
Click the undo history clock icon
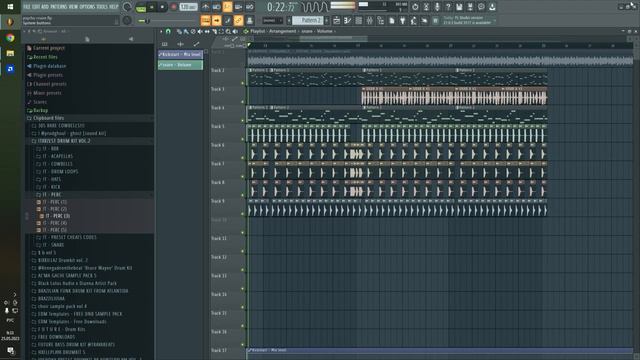pos(415,7)
